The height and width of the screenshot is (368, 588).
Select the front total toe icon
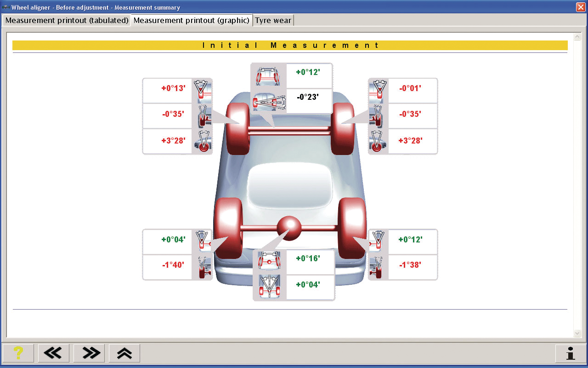click(268, 75)
